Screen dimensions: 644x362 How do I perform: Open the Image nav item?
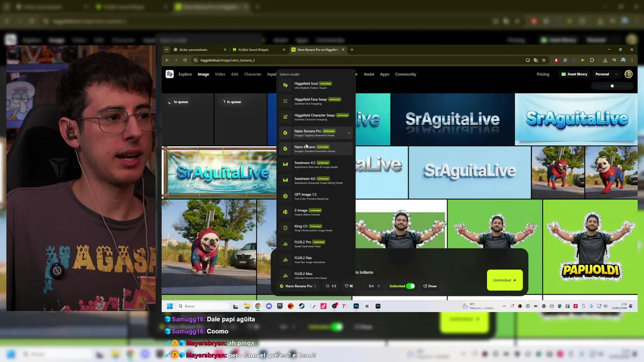pos(203,74)
